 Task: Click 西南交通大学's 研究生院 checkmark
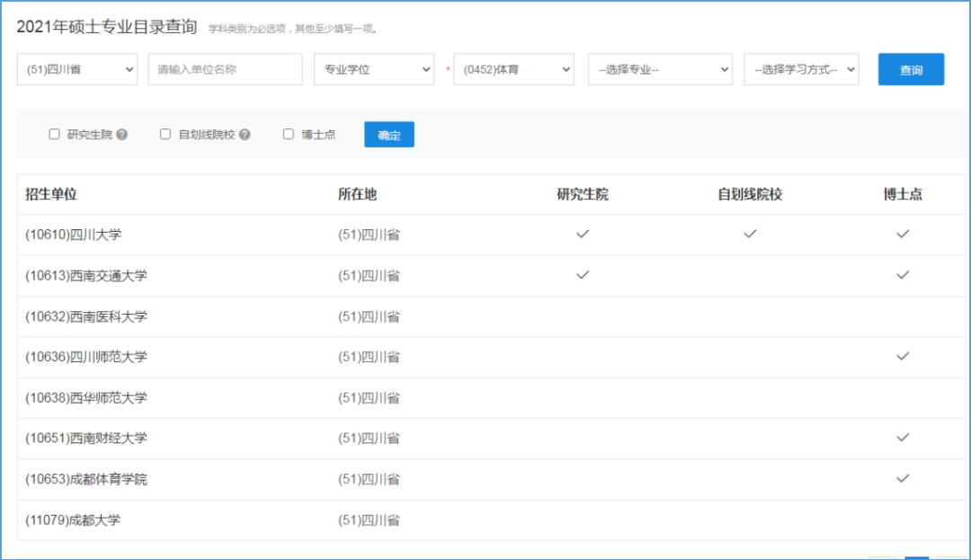click(x=583, y=275)
